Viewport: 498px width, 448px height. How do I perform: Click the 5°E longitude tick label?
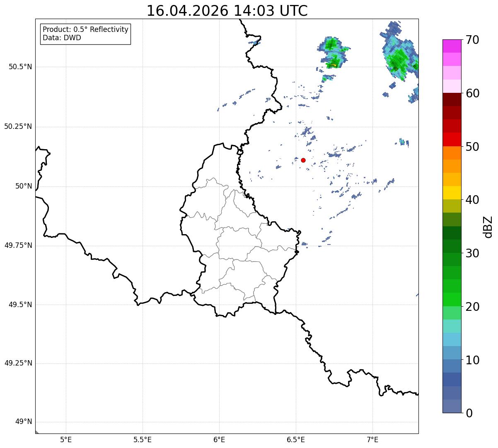tap(66, 439)
